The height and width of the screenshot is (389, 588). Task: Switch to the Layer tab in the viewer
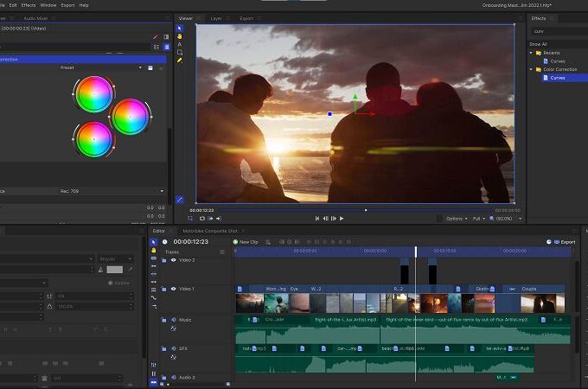pyautogui.click(x=216, y=18)
